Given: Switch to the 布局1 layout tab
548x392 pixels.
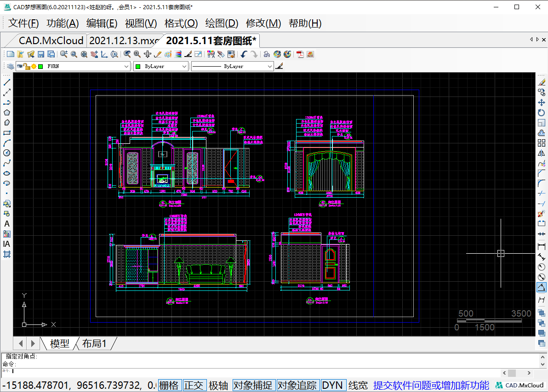Looking at the screenshot, I should pyautogui.click(x=94, y=343).
